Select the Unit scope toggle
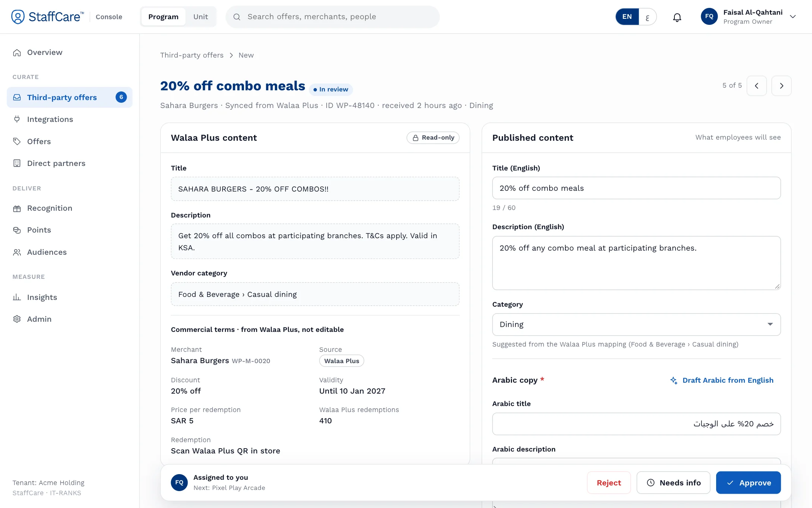 pyautogui.click(x=201, y=17)
